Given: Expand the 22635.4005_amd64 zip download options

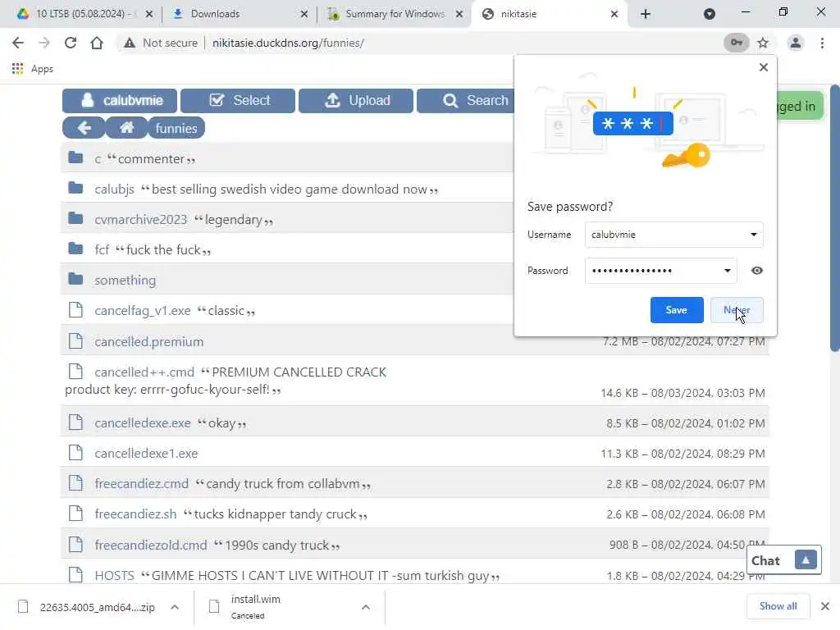Looking at the screenshot, I should (175, 607).
